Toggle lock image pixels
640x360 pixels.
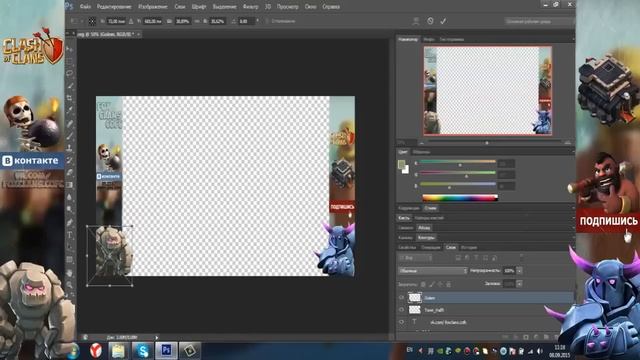(432, 284)
